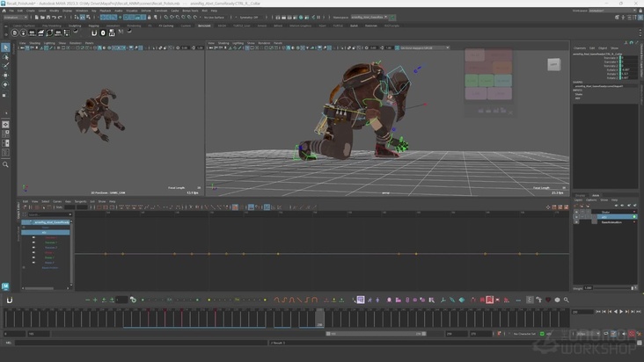This screenshot has width=644, height=362.
Task: Open the Windows menu
Action: pyautogui.click(x=82, y=11)
